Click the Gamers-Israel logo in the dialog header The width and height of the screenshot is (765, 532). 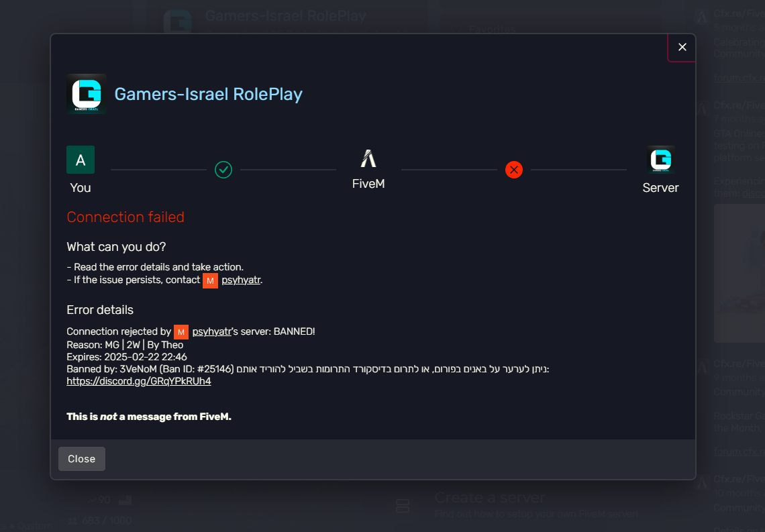click(86, 94)
